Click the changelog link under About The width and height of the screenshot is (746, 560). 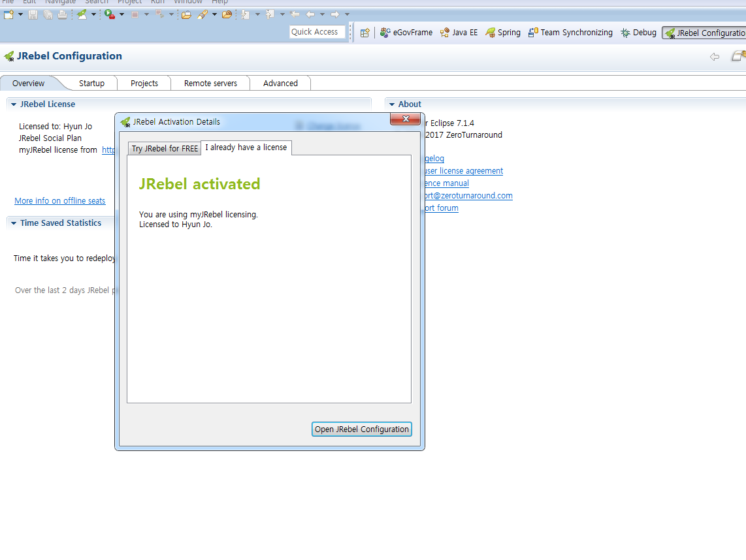point(434,159)
